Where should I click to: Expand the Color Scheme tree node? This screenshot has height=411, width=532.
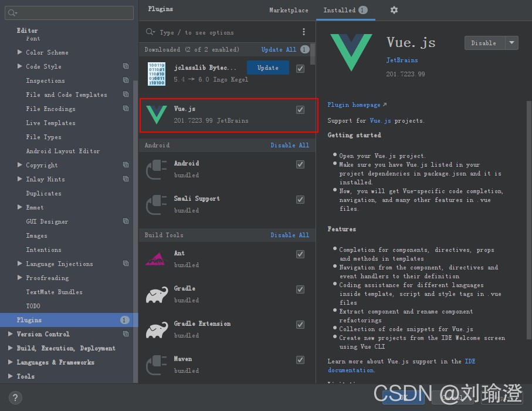(x=20, y=52)
